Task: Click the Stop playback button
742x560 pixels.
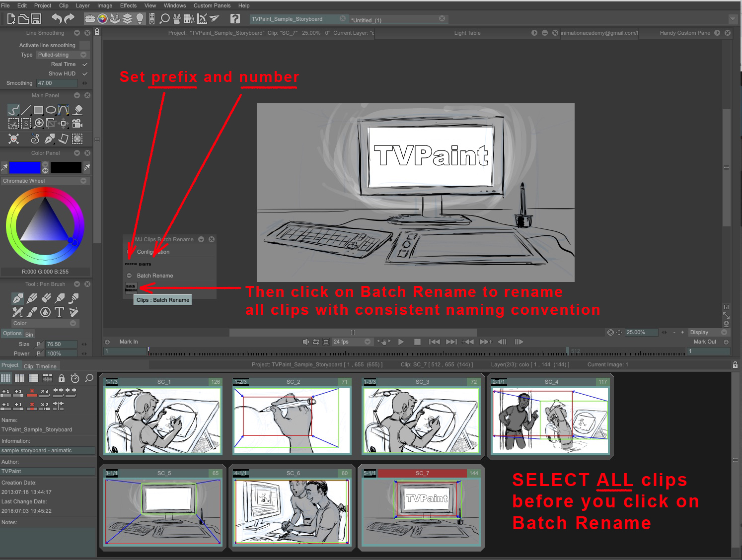Action: tap(417, 342)
